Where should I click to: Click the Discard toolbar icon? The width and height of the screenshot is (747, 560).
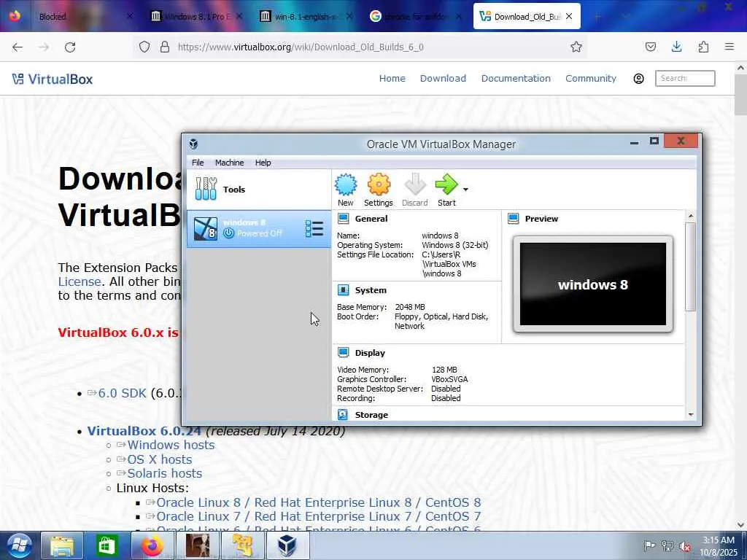415,184
